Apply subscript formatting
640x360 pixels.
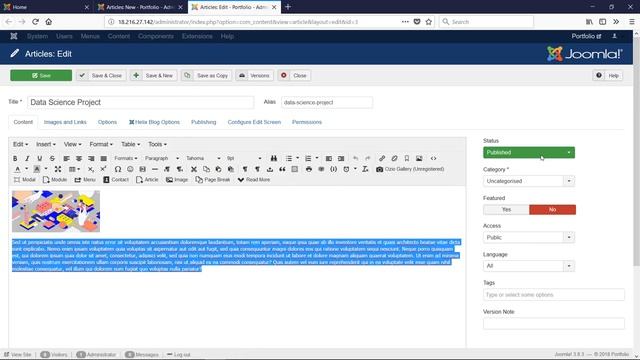pos(91,169)
